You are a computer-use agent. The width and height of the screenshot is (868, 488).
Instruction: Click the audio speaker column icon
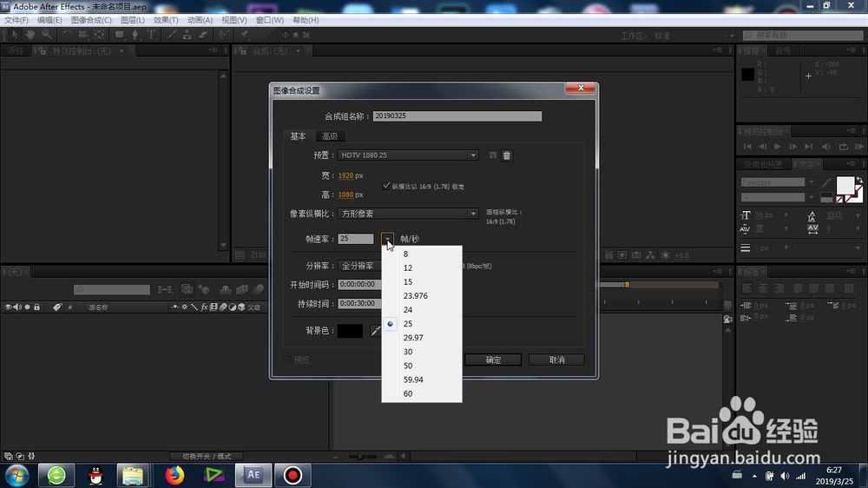(17, 307)
